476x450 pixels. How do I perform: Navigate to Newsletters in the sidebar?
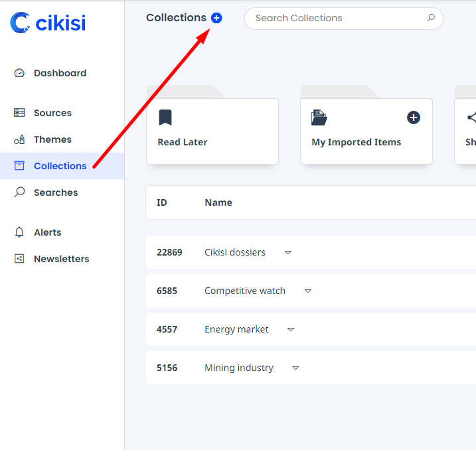click(61, 259)
